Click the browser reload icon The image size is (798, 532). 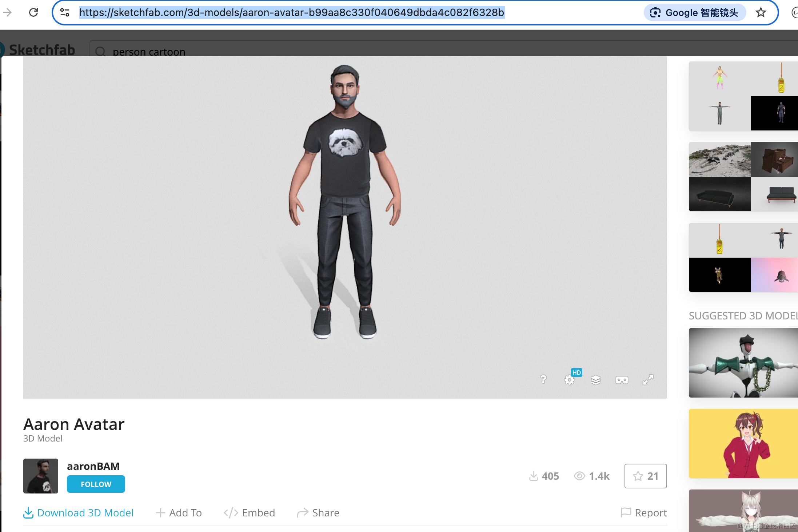click(33, 12)
